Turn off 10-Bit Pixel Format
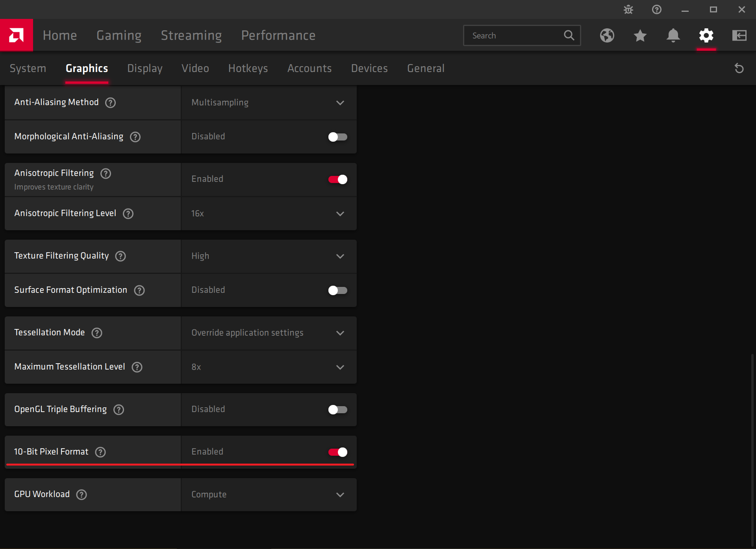Image resolution: width=756 pixels, height=549 pixels. 337,452
